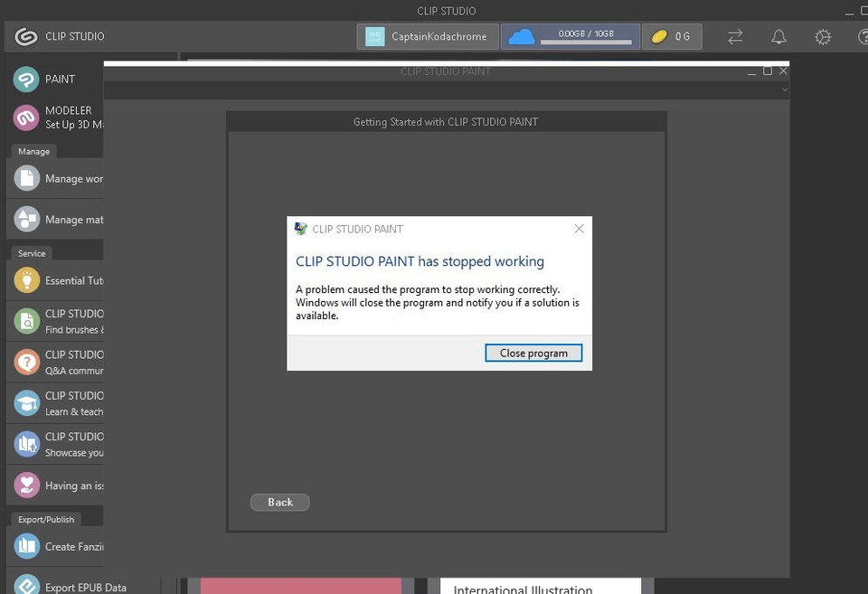Click the International Illustration banner
Screen dimensions: 868x594
pos(541,586)
